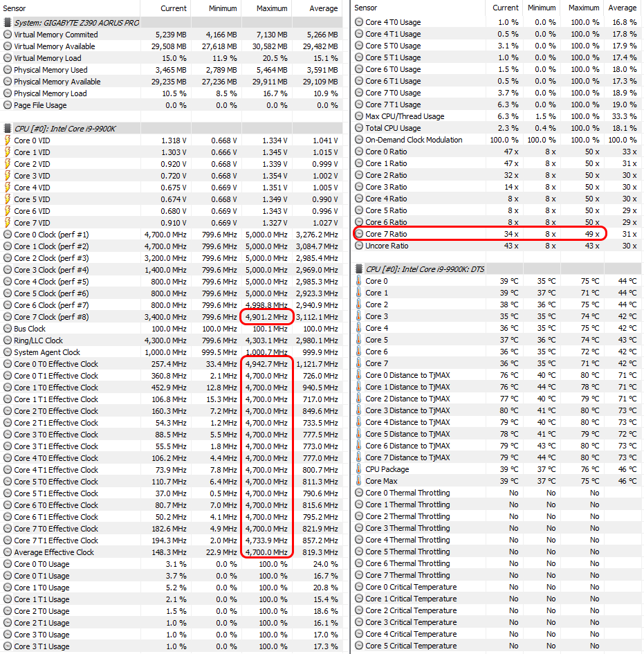
Task: Click the thermometer icon beside Core Max
Action: click(x=358, y=481)
